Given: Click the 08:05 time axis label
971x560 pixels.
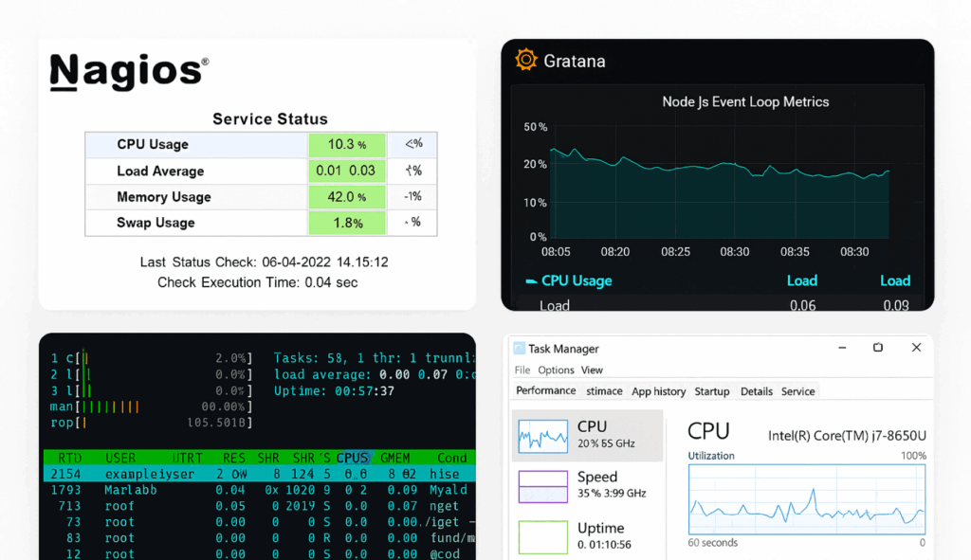Looking at the screenshot, I should point(556,252).
